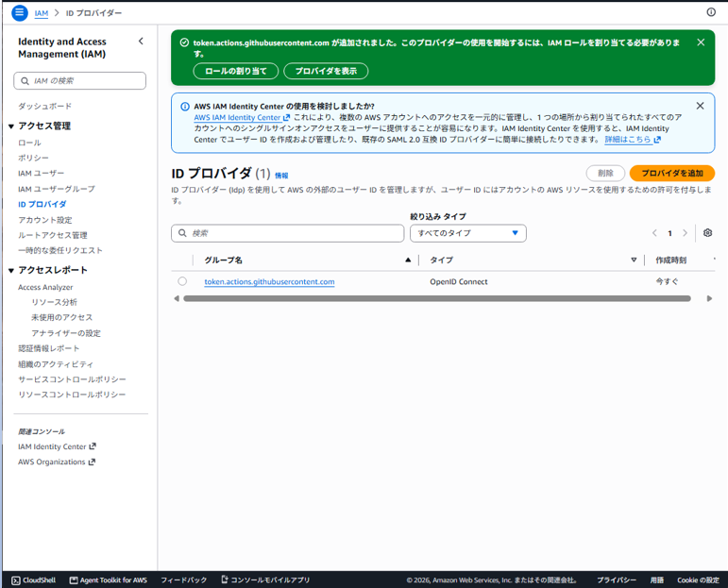Image resolution: width=728 pixels, height=588 pixels.
Task: Close the green success notification
Action: coord(701,42)
